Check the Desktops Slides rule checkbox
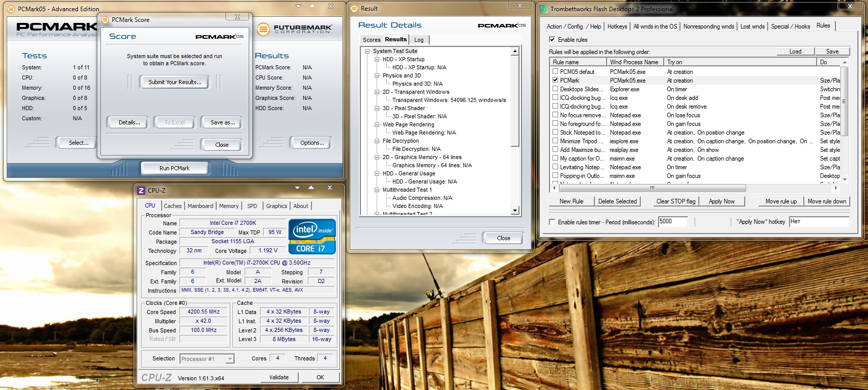The height and width of the screenshot is (390, 868). click(x=556, y=89)
